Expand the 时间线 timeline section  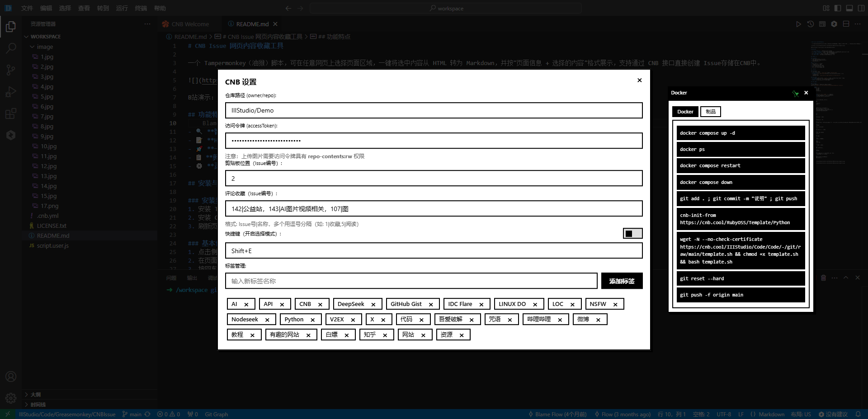38,405
